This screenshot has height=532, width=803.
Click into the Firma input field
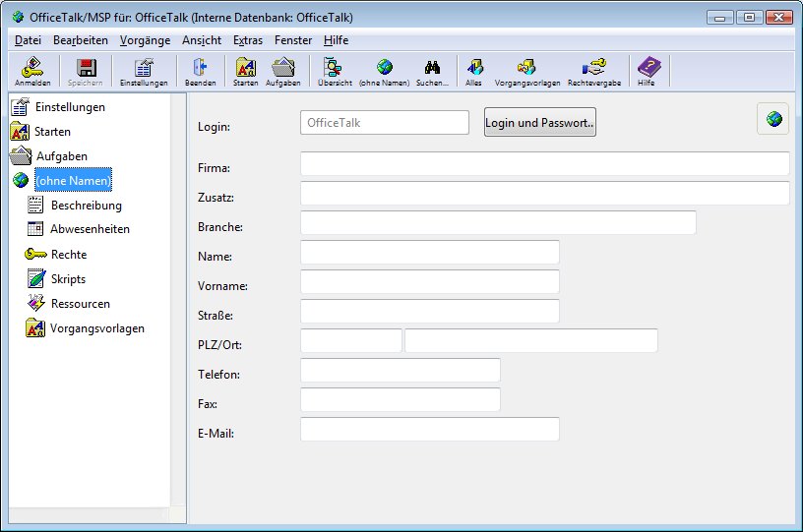point(545,163)
